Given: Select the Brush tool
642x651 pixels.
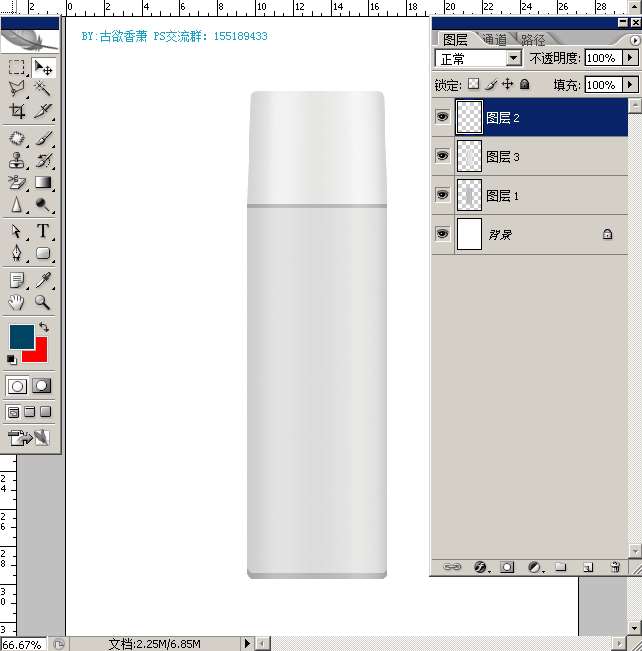Looking at the screenshot, I should coord(43,138).
